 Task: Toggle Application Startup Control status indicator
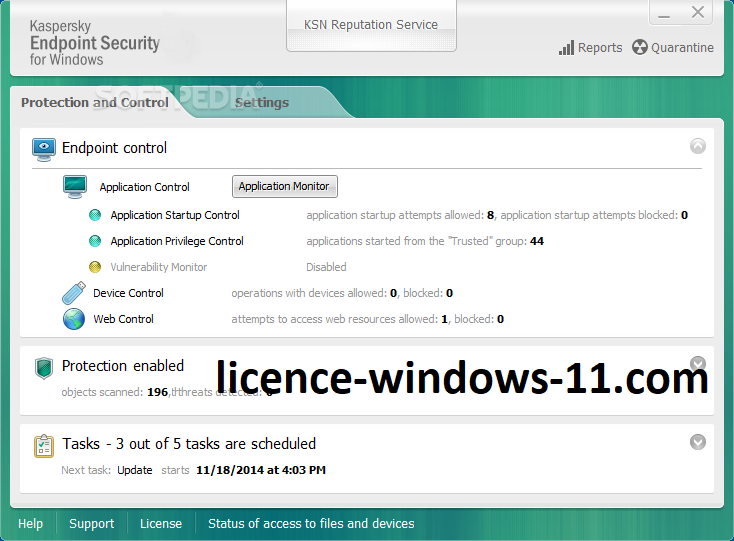[x=95, y=215]
